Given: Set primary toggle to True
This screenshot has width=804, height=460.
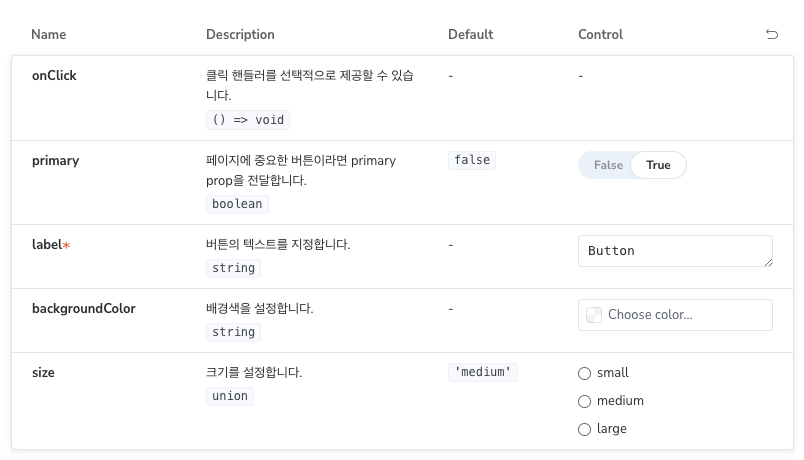Looking at the screenshot, I should [658, 165].
